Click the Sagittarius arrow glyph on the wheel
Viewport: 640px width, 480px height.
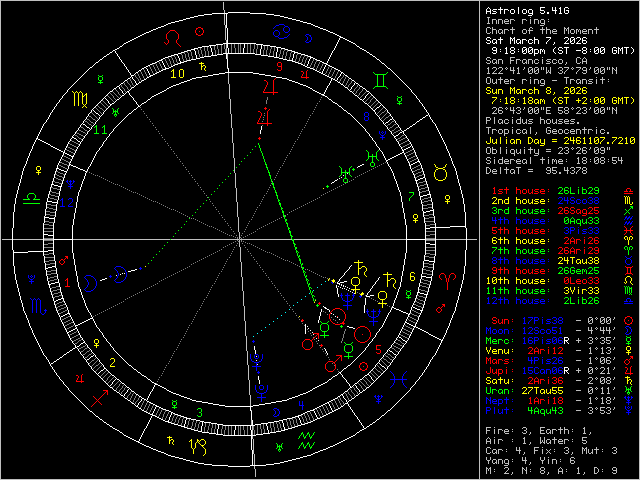coord(98,396)
